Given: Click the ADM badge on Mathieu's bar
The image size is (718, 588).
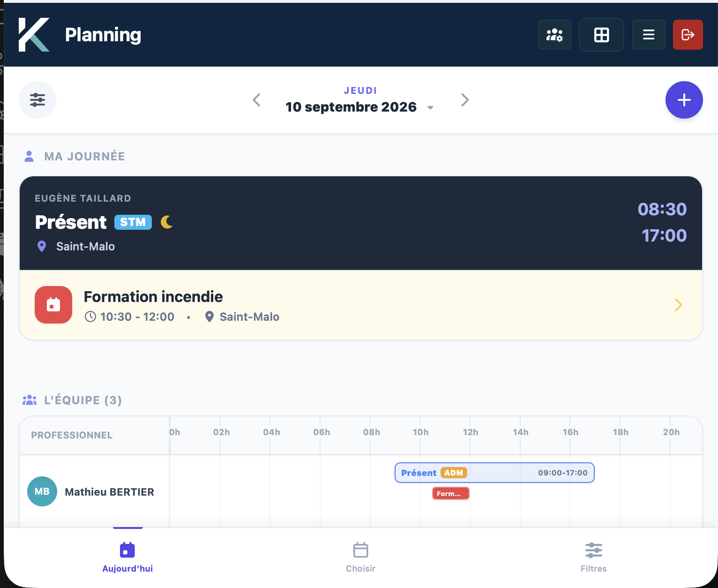Looking at the screenshot, I should [454, 473].
